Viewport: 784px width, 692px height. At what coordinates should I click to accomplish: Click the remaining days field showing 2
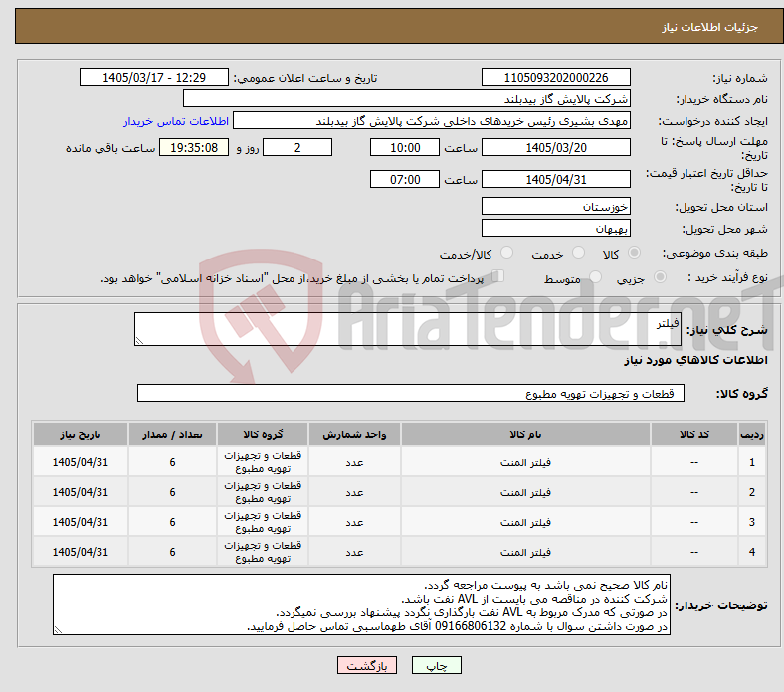297,147
